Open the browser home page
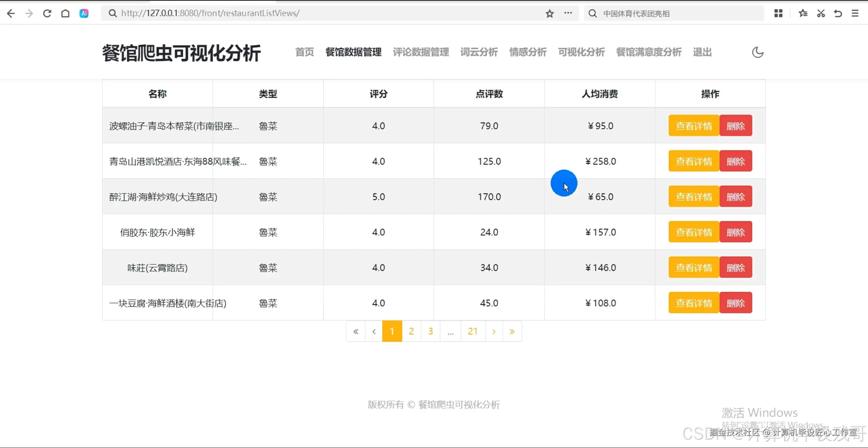868x448 pixels. [x=65, y=13]
